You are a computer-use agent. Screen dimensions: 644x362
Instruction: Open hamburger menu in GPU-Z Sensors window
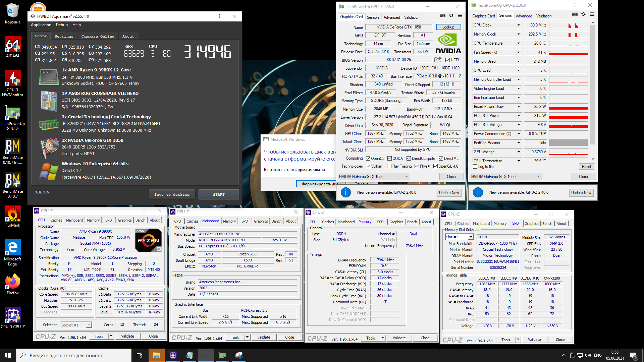592,14
